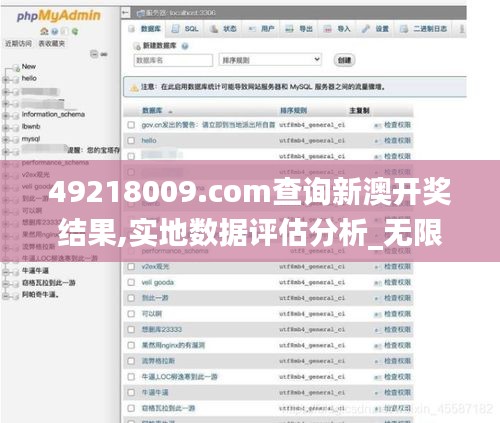
Task: Tick the checkbox for veil gooda database
Action: pyautogui.click(x=131, y=283)
